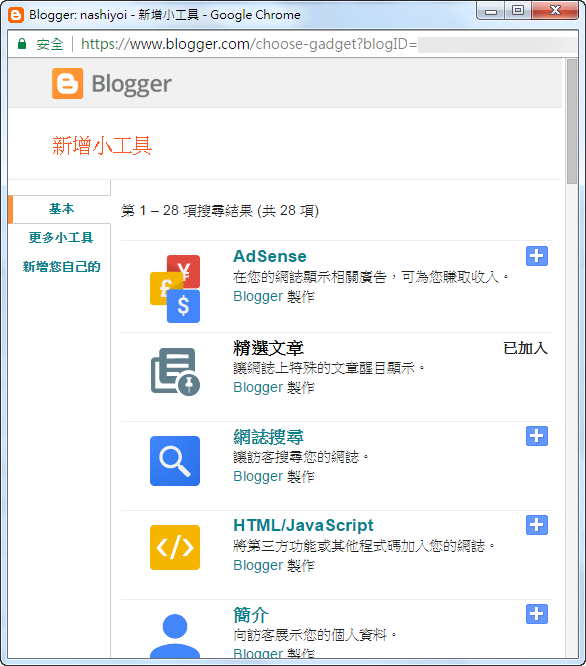586x666 pixels.
Task: Click the 精選文章 pinned post icon
Action: point(175,372)
